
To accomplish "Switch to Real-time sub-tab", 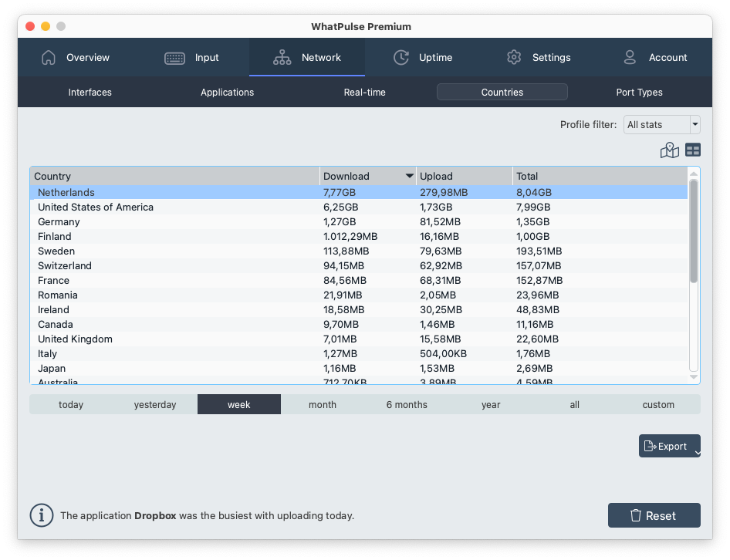I will pyautogui.click(x=364, y=92).
